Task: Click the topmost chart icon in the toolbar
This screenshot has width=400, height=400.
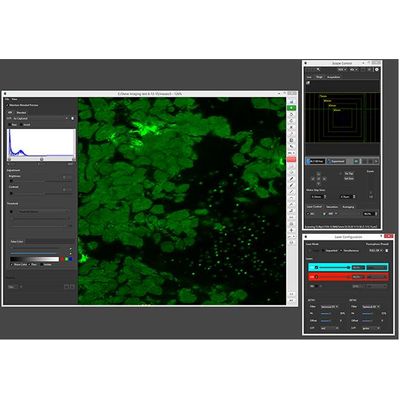Action: 291,101
